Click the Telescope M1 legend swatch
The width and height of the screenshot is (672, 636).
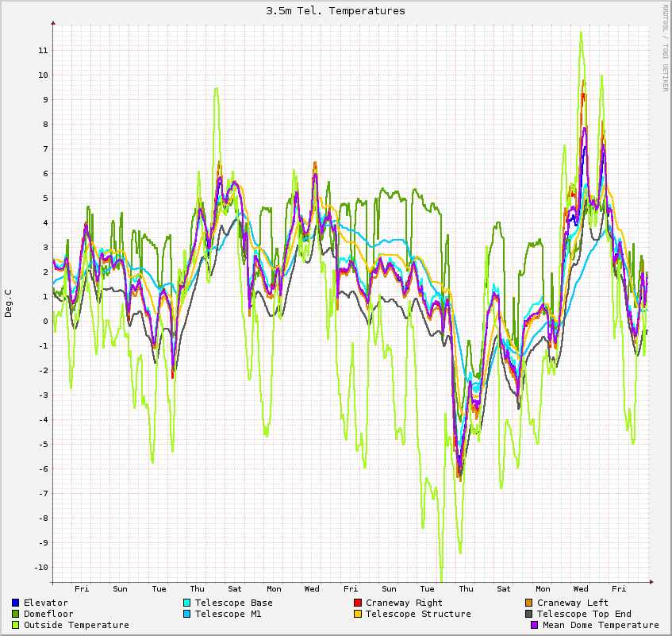pos(187,615)
